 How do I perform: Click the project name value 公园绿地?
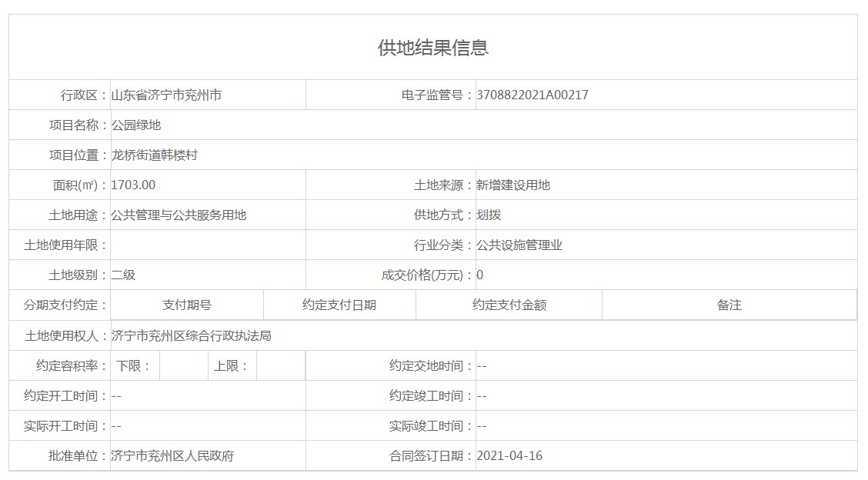click(136, 125)
